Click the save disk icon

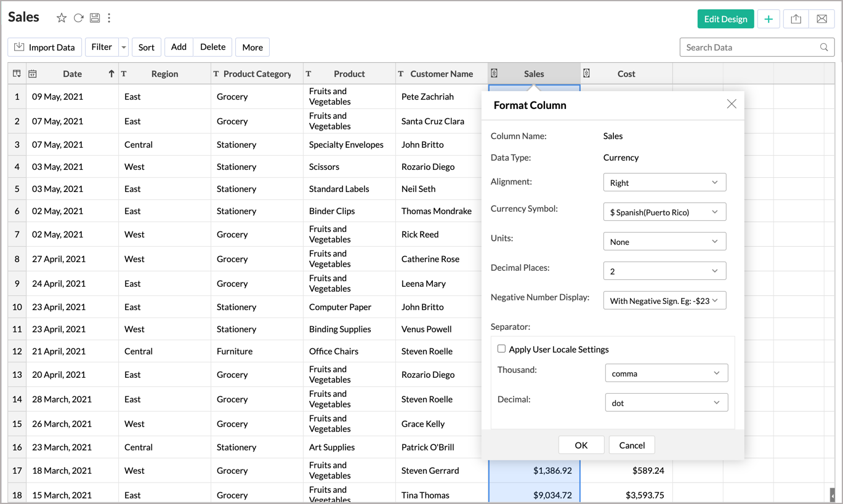coord(95,18)
